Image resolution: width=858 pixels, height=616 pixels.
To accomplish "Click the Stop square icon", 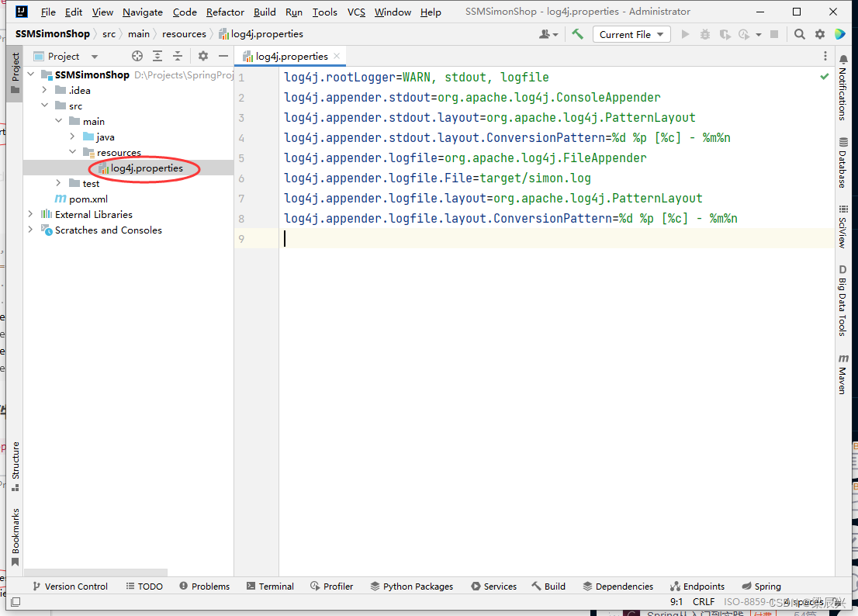I will (773, 34).
